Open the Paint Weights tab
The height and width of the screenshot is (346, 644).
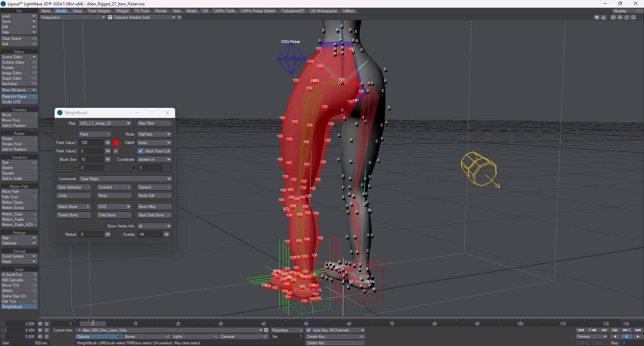tap(99, 11)
